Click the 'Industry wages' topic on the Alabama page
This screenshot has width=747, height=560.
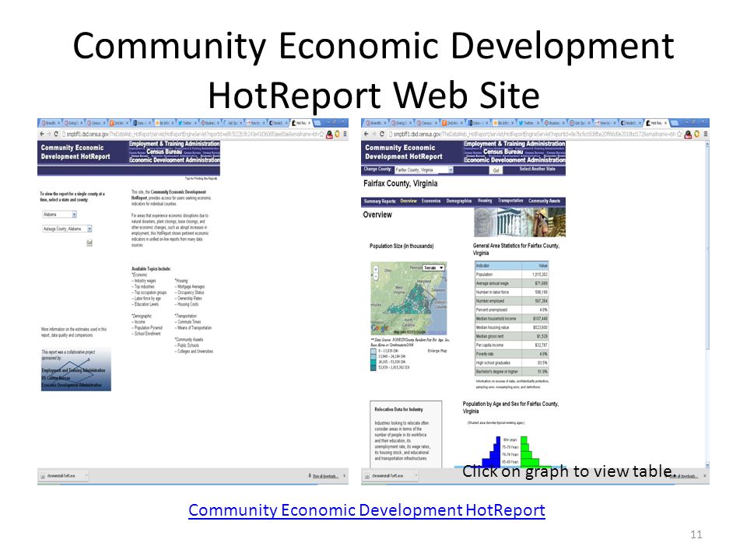pyautogui.click(x=145, y=281)
